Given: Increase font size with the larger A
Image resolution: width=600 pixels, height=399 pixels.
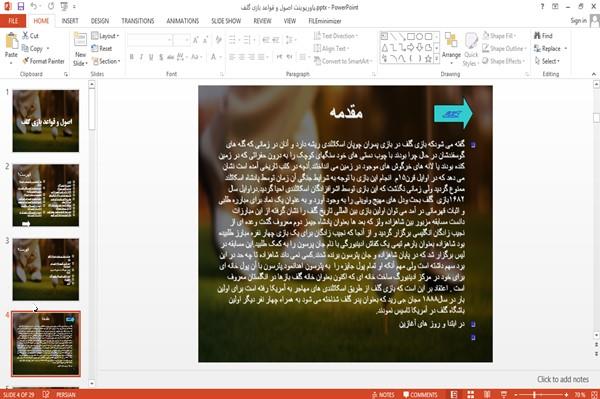Looking at the screenshot, I should 196,40.
